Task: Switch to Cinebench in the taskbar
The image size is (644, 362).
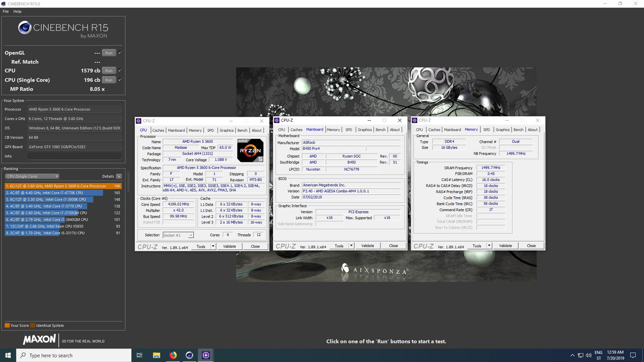Action: pyautogui.click(x=189, y=355)
